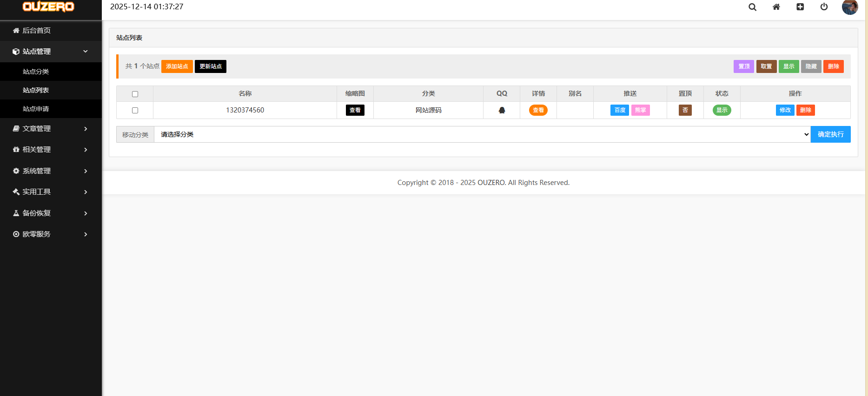Click the QQ penguin icon in table row
The height and width of the screenshot is (396, 868).
click(x=502, y=110)
